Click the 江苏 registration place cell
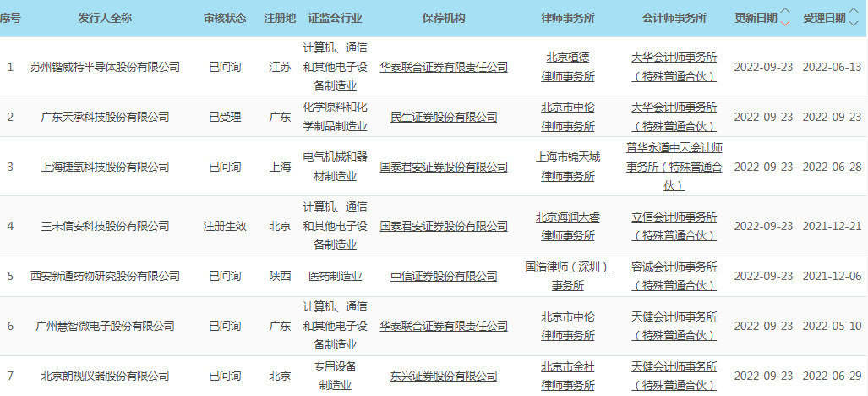The width and height of the screenshot is (868, 396). [x=280, y=68]
